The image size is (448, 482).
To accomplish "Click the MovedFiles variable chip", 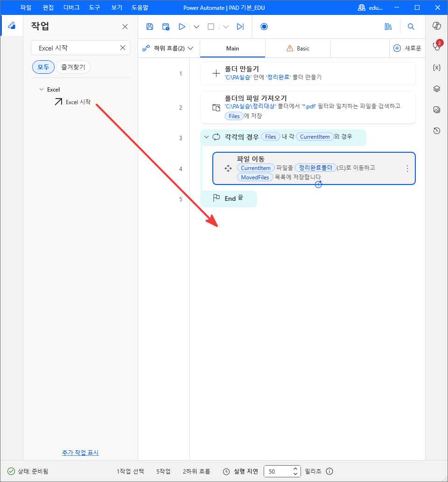I will [255, 177].
